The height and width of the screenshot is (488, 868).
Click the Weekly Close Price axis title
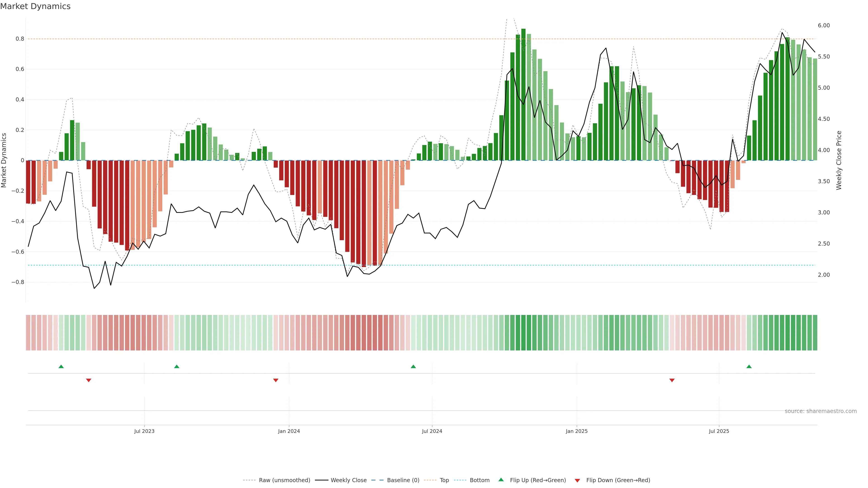(839, 160)
